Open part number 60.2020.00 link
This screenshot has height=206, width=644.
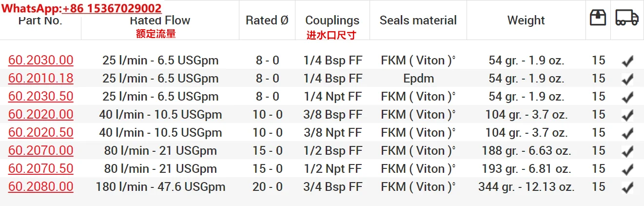click(x=41, y=115)
